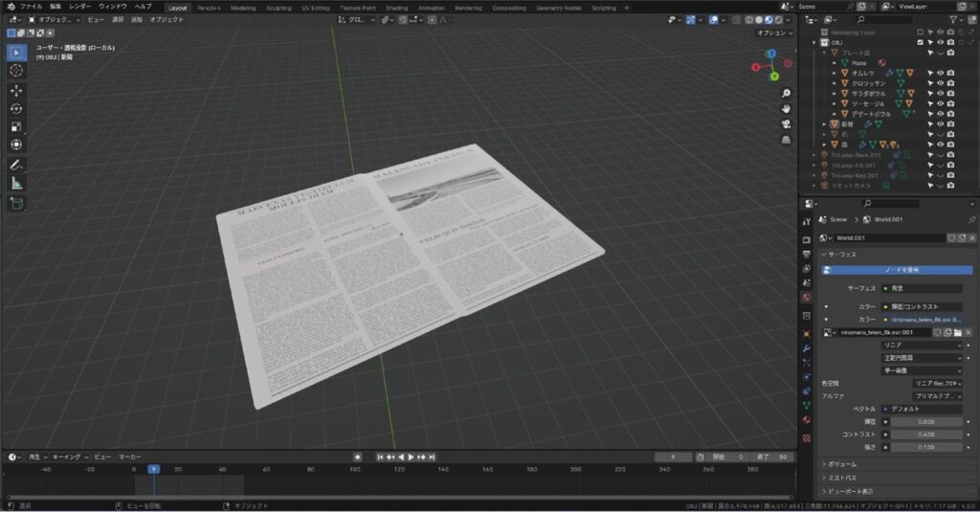
Task: Toggle visibility eye for クロワッサン
Action: (940, 83)
